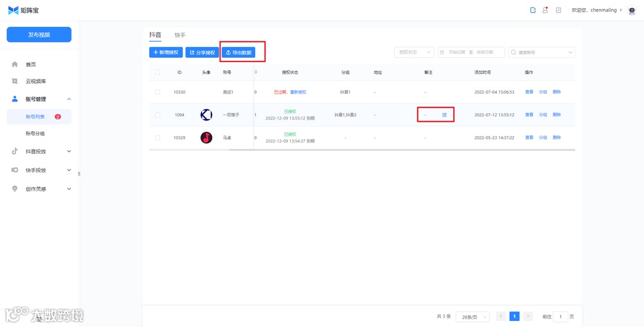Click the 开始日期 start date field
This screenshot has width=644, height=327.
pyautogui.click(x=457, y=53)
